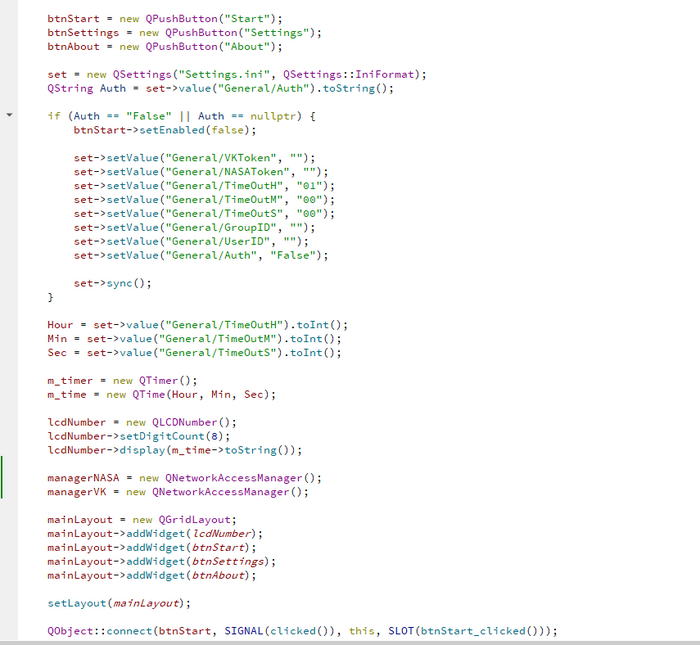Click the addWidget(lcdNumber) line
The width and height of the screenshot is (700, 645).
coord(155,533)
